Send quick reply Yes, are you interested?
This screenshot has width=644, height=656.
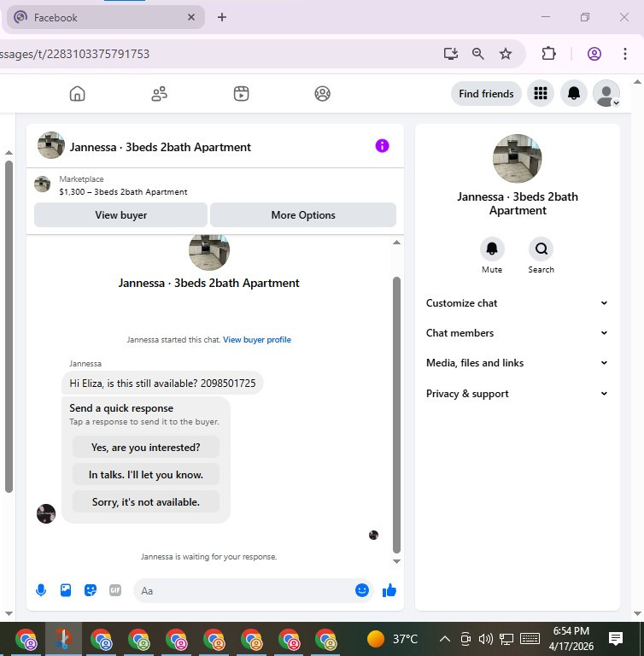(x=145, y=448)
